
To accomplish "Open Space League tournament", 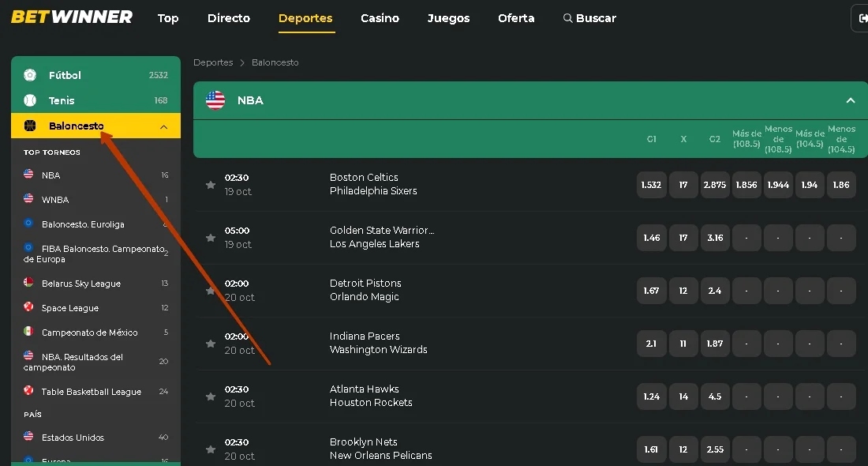I will 95,307.
